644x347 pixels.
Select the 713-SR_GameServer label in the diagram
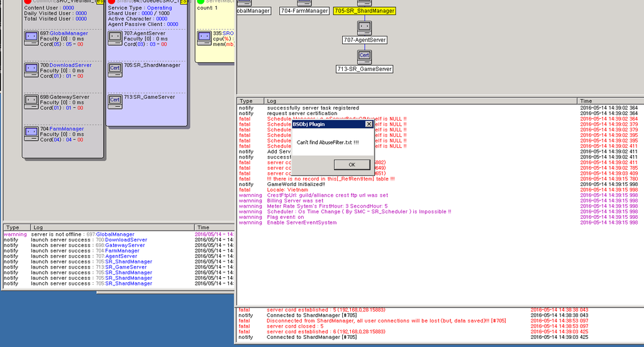pos(364,69)
